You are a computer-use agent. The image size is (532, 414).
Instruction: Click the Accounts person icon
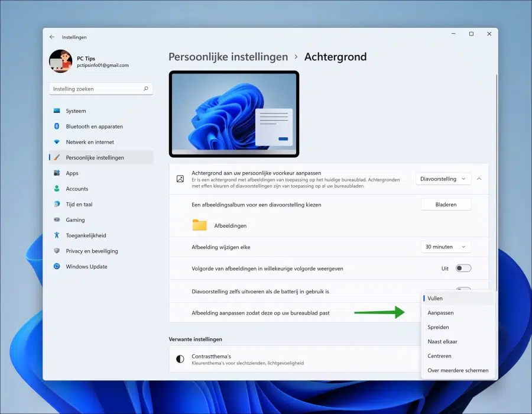[57, 188]
